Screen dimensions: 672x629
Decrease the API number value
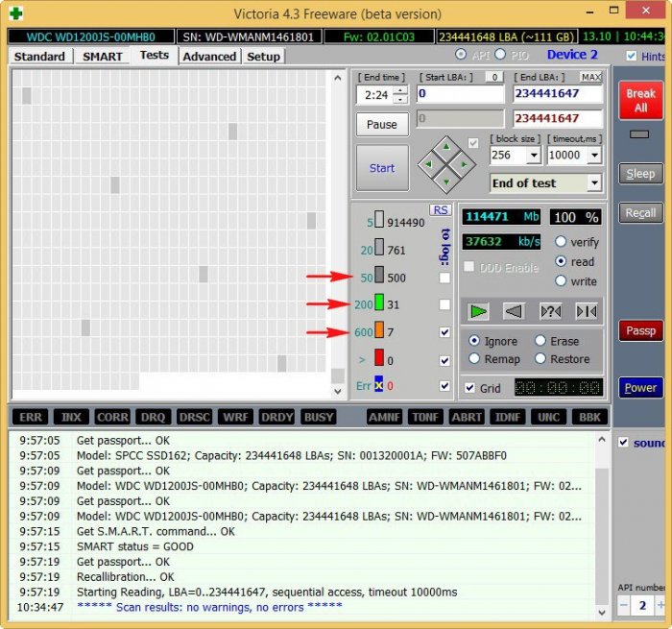pyautogui.click(x=624, y=605)
